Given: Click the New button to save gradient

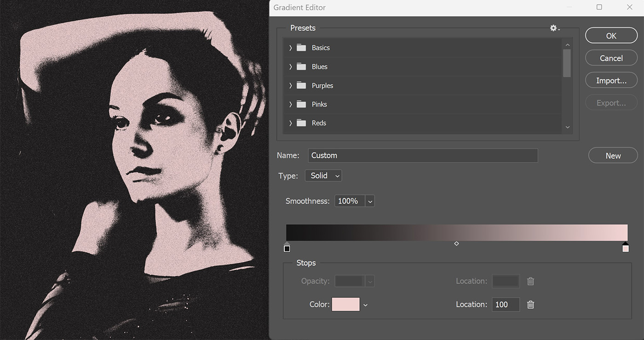Looking at the screenshot, I should coord(613,155).
